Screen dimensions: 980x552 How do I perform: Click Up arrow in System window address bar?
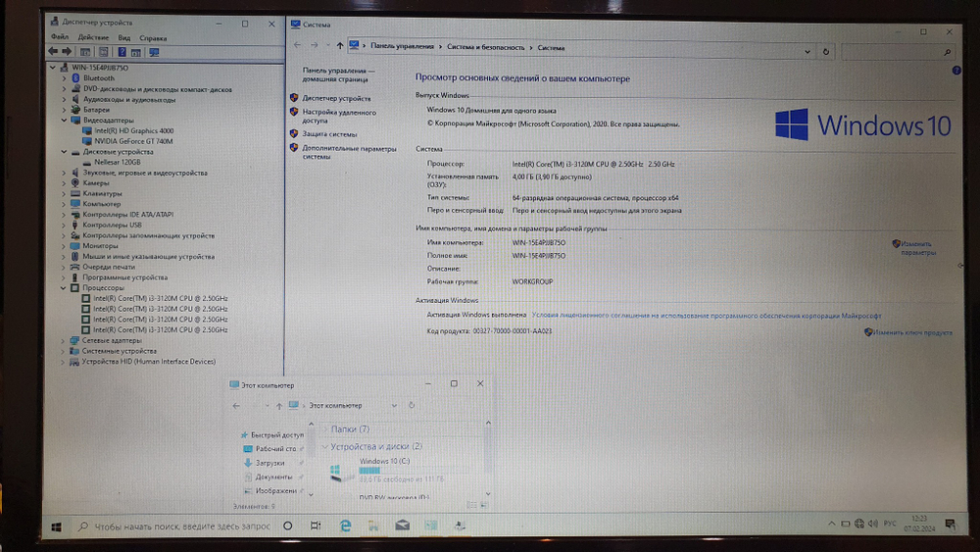point(340,46)
